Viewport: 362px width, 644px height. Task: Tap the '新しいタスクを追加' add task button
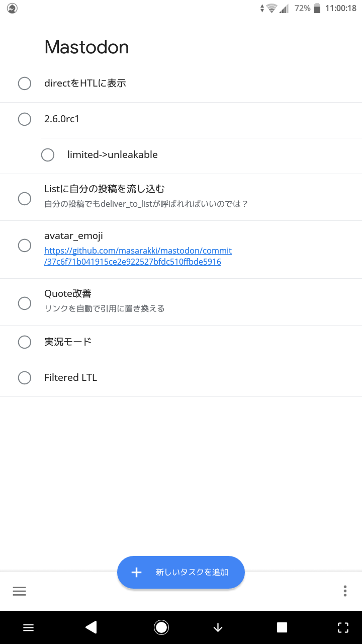pyautogui.click(x=181, y=572)
